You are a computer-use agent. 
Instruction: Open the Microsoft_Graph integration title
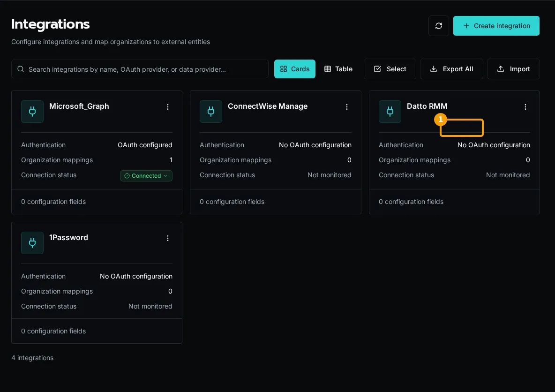[x=79, y=106]
